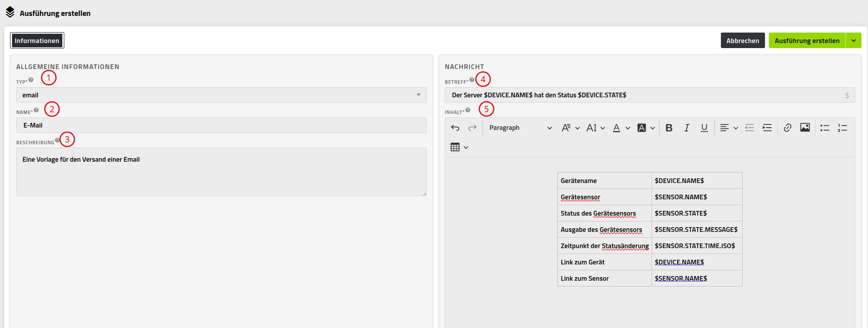The width and height of the screenshot is (868, 328).
Task: Create a bulleted list
Action: tap(825, 128)
